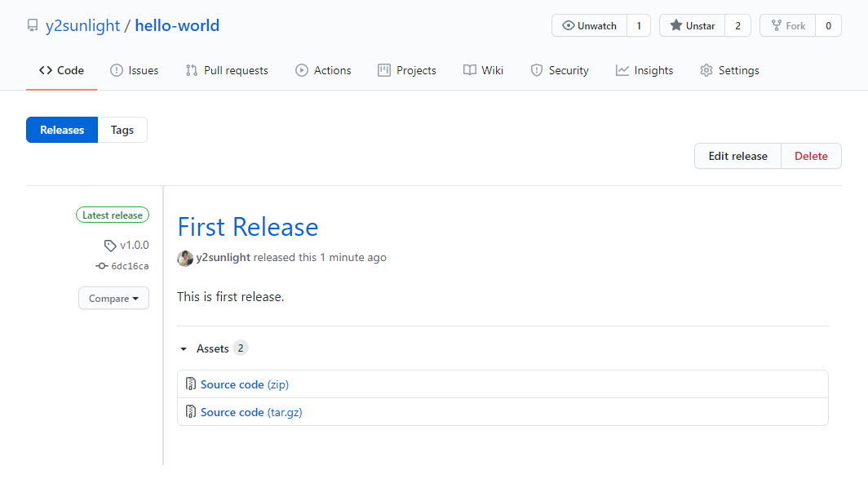Open the Actions tab with play icon

pos(323,71)
